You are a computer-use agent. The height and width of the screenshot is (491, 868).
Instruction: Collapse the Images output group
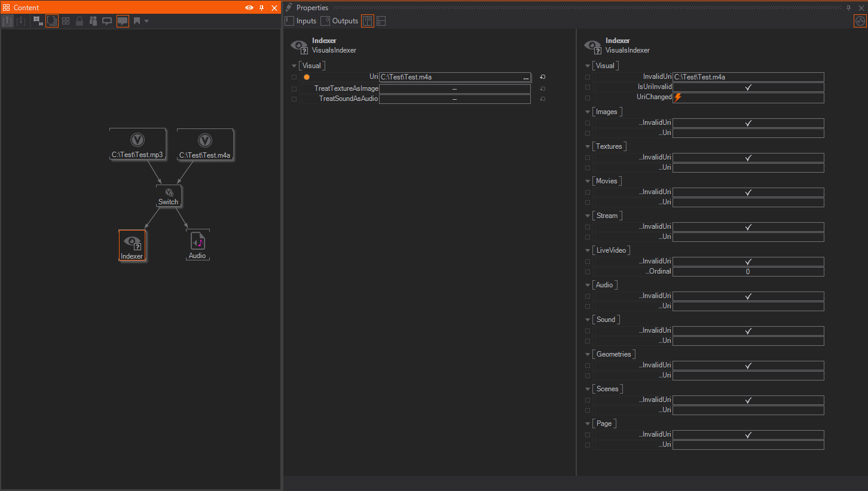tap(588, 112)
